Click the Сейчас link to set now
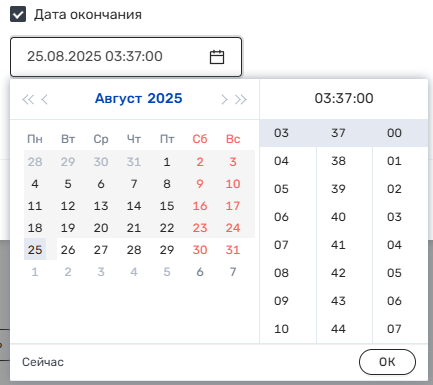This screenshot has height=385, width=433. 43,362
